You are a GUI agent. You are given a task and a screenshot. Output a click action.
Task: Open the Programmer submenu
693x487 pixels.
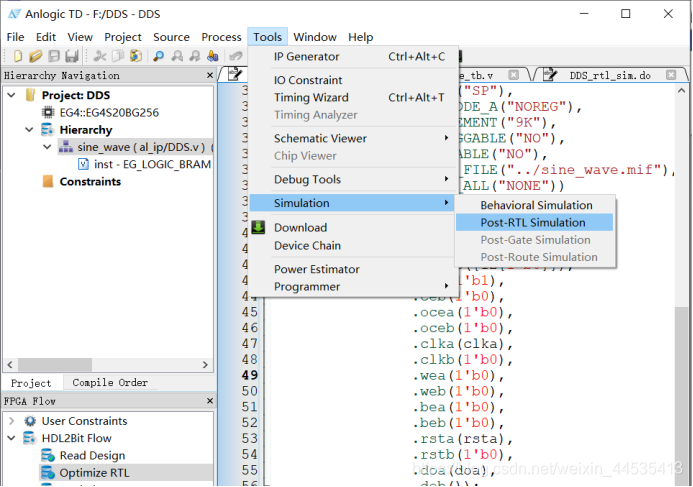click(x=353, y=286)
